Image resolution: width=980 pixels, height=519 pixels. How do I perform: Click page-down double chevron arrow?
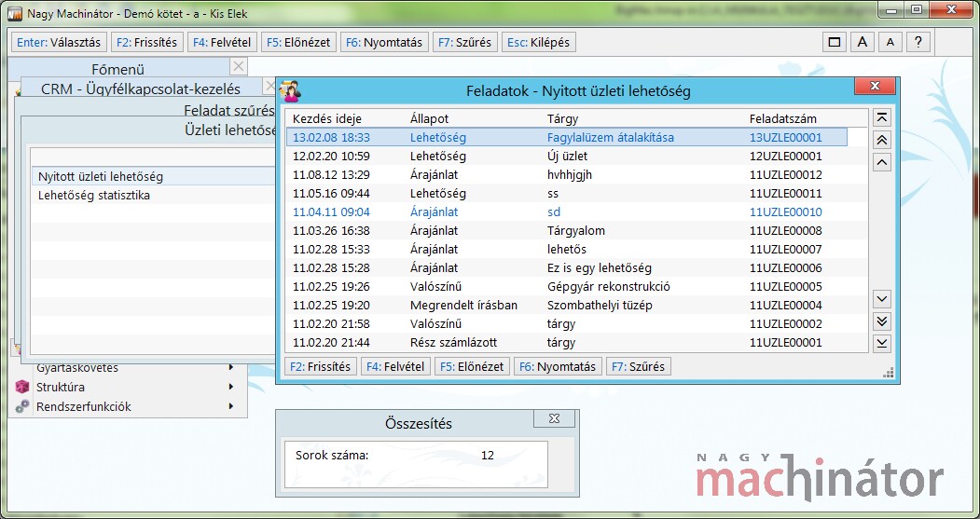click(x=881, y=321)
